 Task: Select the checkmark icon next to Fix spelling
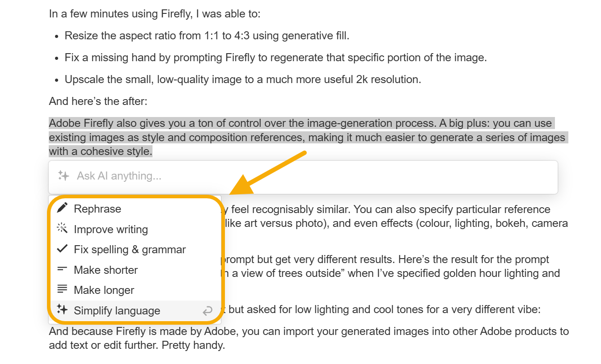pos(62,249)
